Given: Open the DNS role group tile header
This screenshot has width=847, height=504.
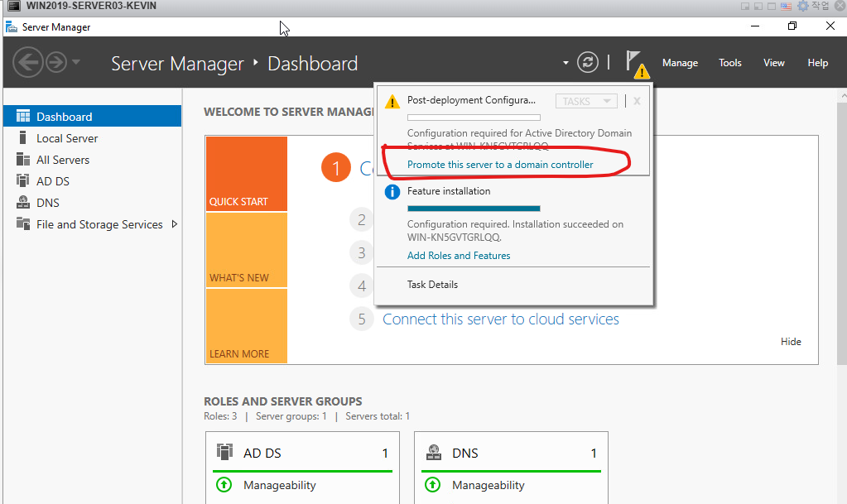Looking at the screenshot, I should point(511,453).
